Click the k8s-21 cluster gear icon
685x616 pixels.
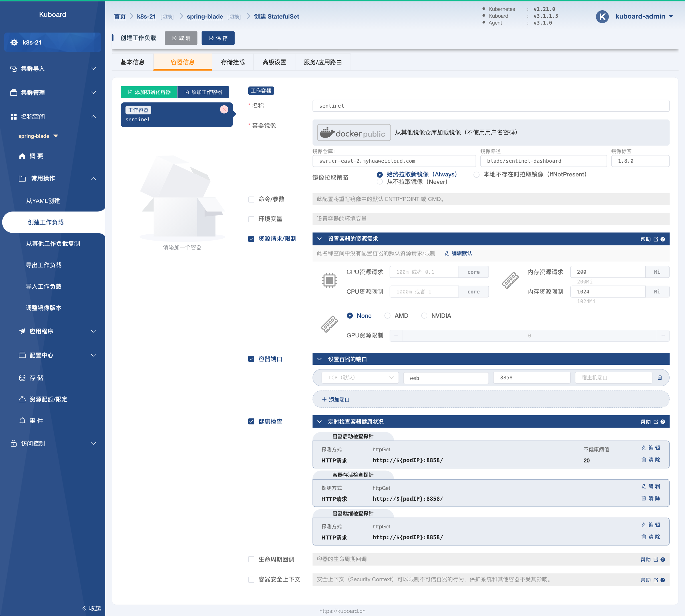tap(14, 42)
